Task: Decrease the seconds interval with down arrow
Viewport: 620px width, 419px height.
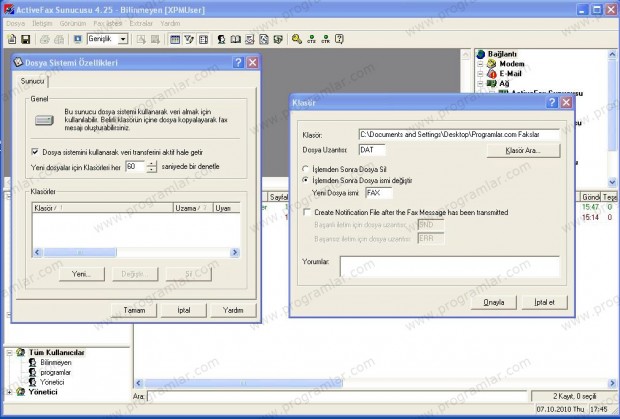Action: coord(151,170)
